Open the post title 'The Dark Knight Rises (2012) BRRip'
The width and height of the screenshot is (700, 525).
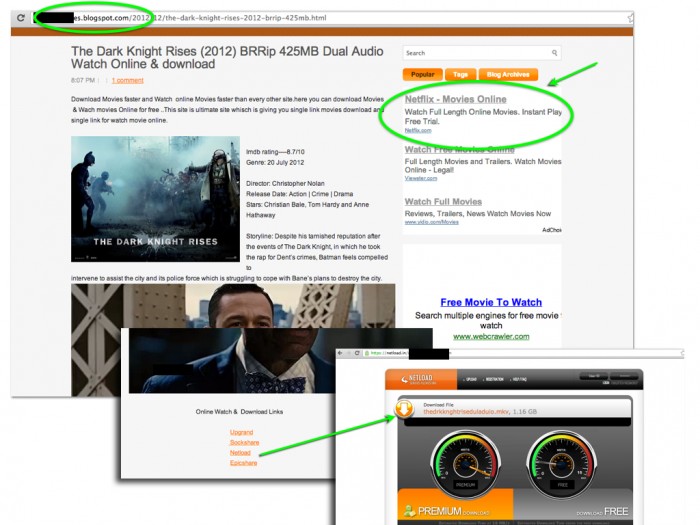(x=227, y=58)
